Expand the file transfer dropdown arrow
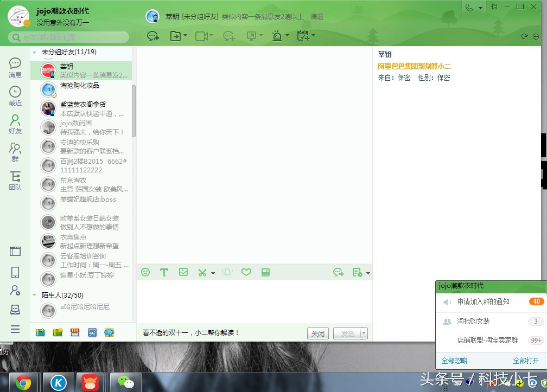The width and height of the screenshot is (547, 392). (186, 36)
